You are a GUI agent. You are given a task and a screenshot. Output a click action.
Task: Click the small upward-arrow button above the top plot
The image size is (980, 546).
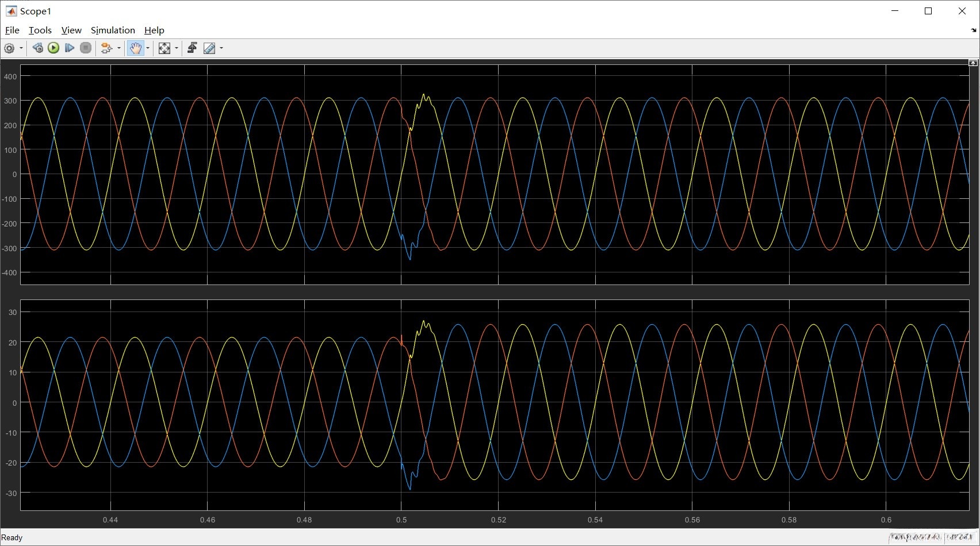point(973,63)
